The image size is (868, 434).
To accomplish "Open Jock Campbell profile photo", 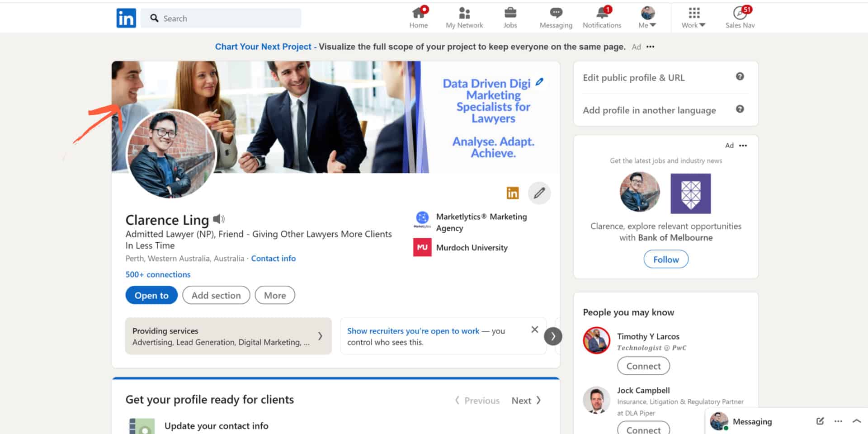I will (596, 401).
